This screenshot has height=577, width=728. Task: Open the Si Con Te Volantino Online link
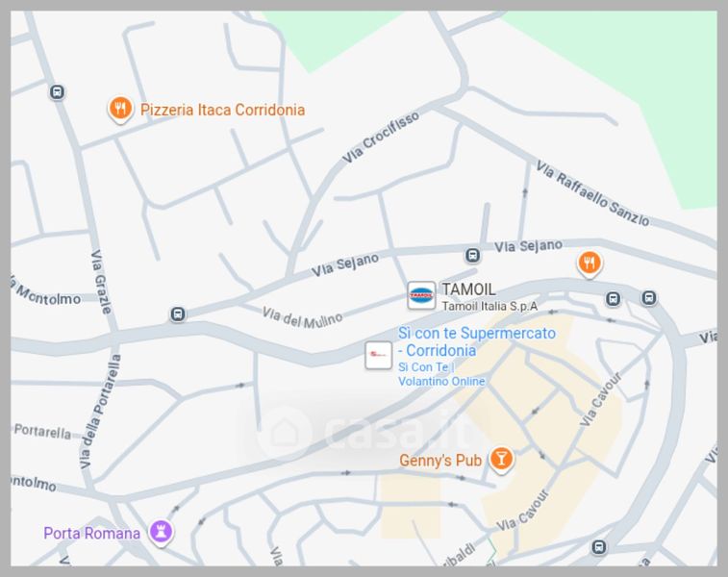tap(441, 374)
